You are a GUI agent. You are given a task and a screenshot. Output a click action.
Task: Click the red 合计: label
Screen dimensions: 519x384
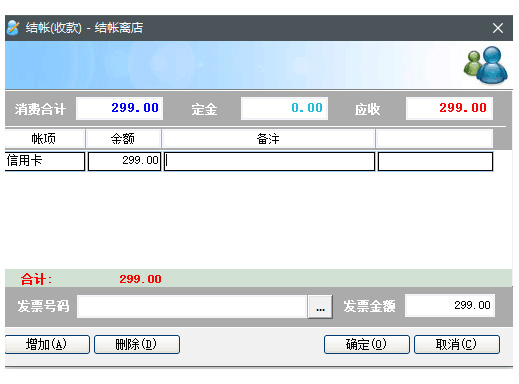36,279
